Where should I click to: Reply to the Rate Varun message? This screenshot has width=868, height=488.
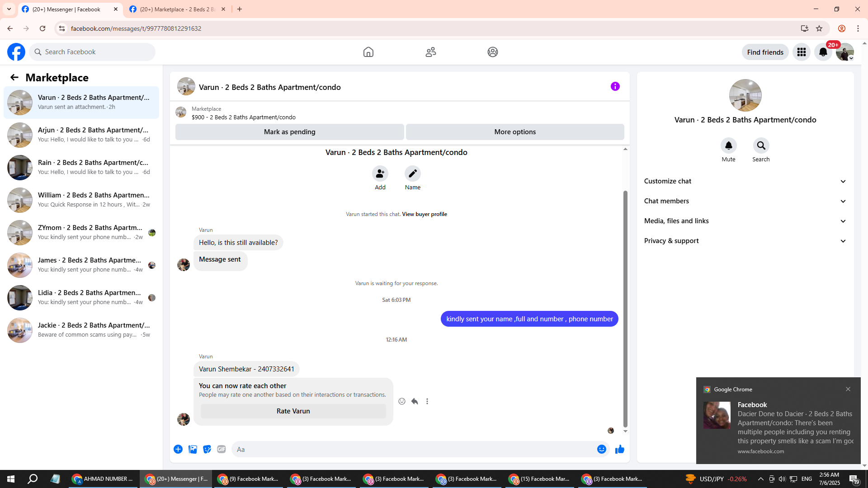[415, 401]
